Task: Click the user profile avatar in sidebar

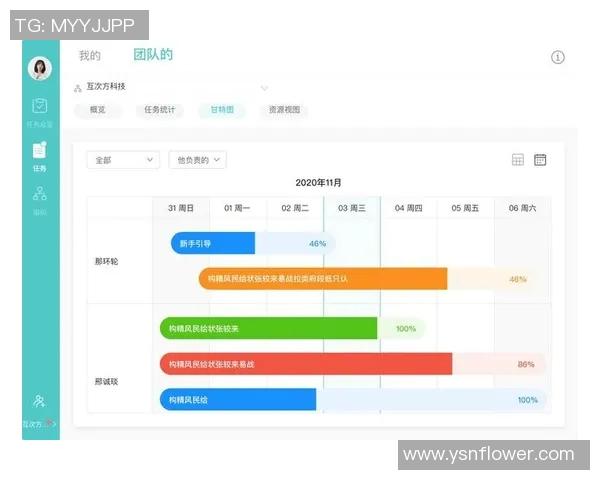Action: click(x=40, y=68)
